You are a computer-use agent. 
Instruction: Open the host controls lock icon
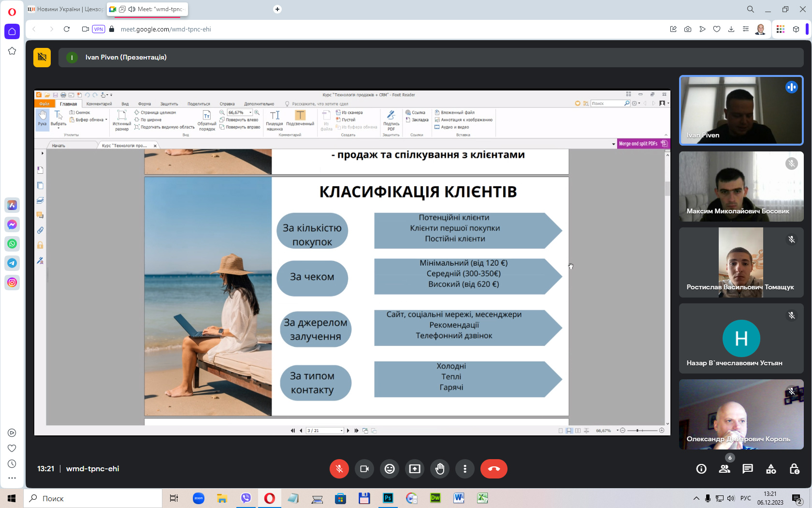[x=794, y=469]
